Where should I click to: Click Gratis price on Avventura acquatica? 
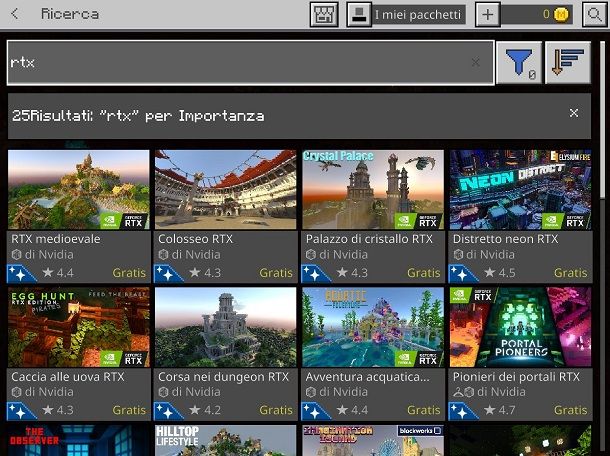coord(424,410)
